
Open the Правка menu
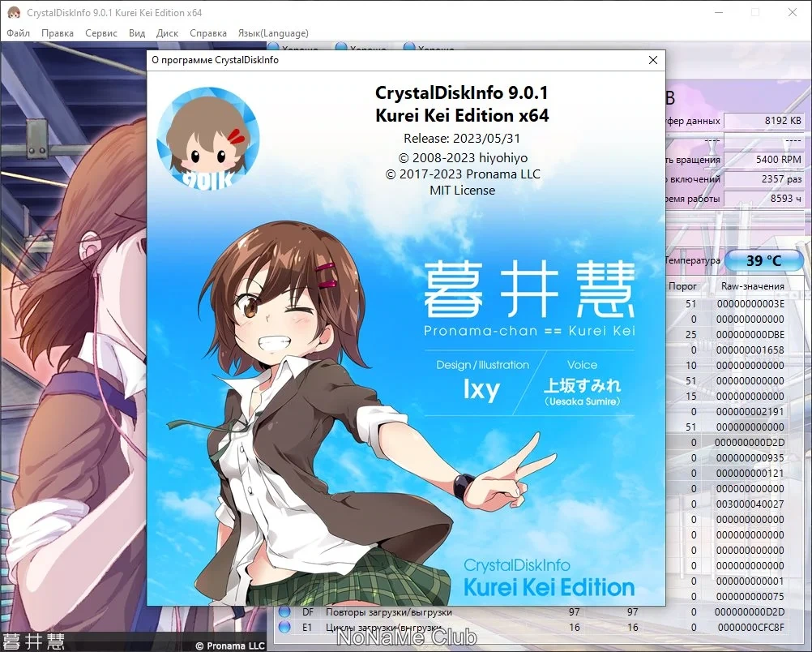pyautogui.click(x=58, y=33)
